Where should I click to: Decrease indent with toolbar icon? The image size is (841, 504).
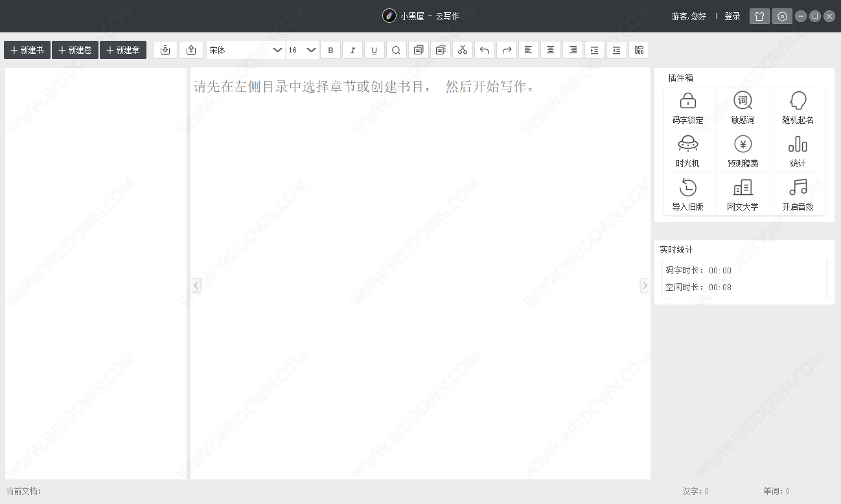617,50
